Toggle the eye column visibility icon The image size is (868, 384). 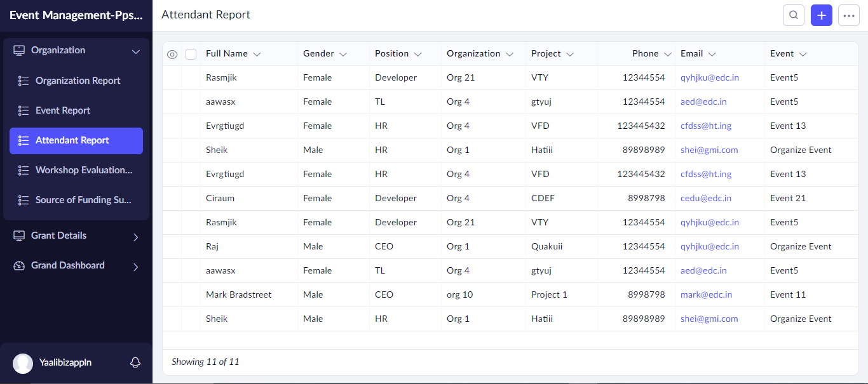coord(172,55)
